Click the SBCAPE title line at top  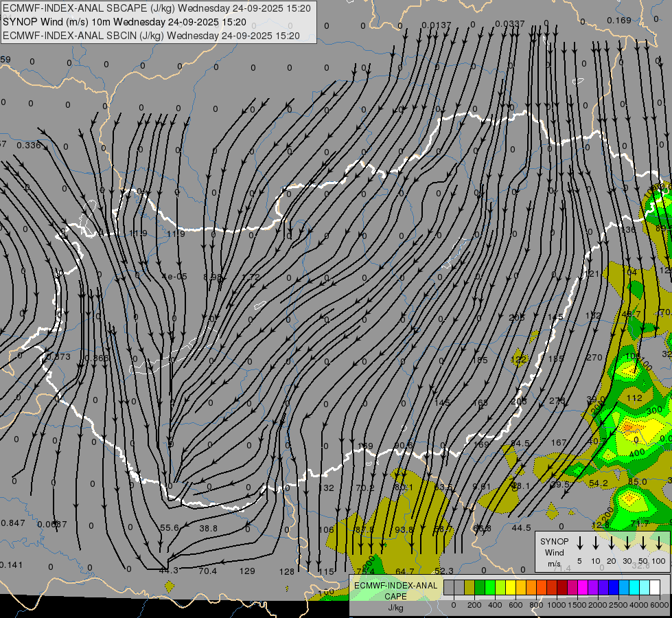[157, 8]
